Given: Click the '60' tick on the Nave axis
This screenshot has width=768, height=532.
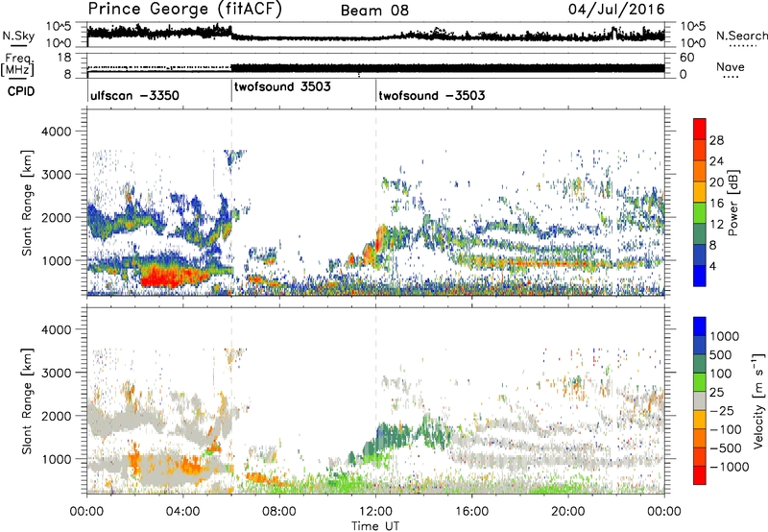Looking at the screenshot, I should [x=686, y=58].
